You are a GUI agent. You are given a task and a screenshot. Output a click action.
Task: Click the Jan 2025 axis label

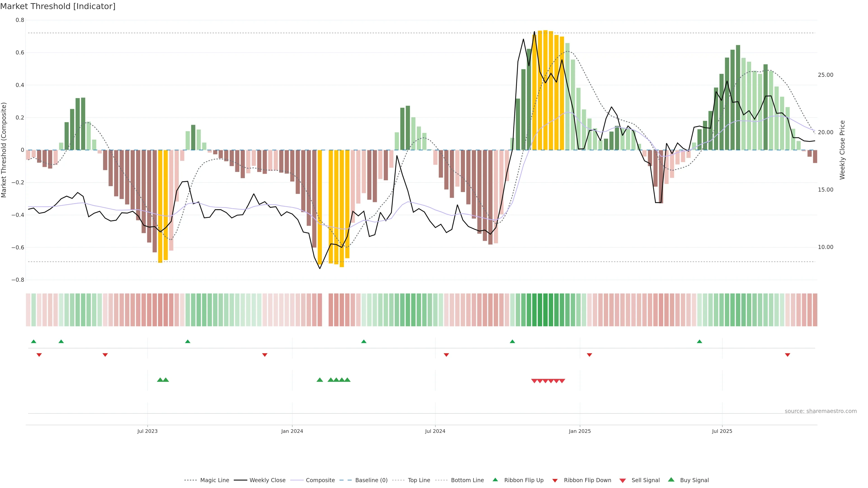(580, 431)
